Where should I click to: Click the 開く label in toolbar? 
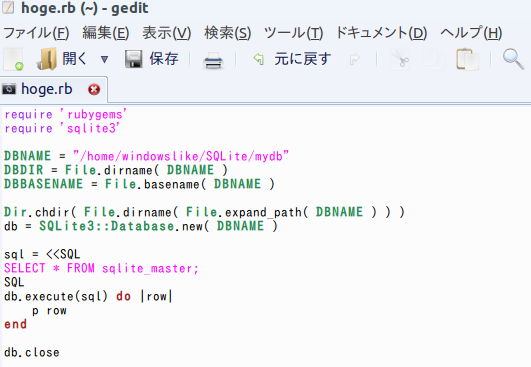click(75, 59)
